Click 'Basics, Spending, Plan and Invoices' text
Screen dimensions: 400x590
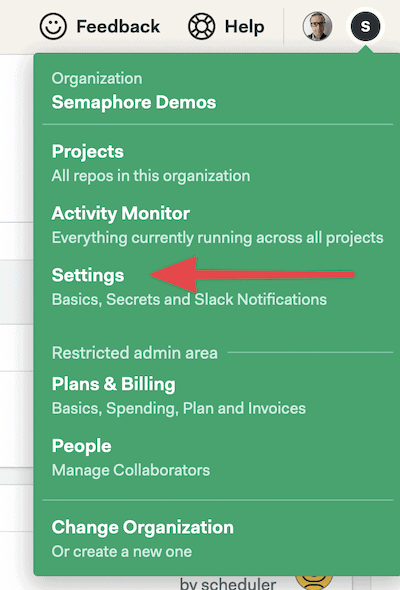[179, 408]
